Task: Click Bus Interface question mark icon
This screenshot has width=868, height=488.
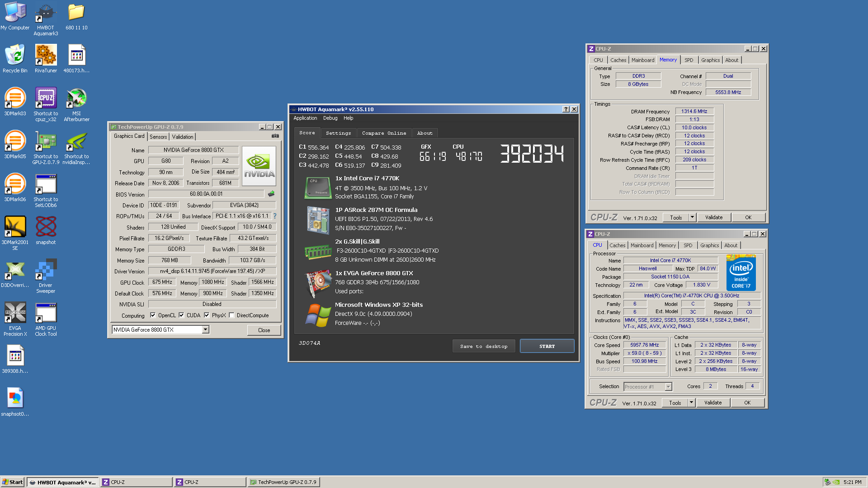Action: click(275, 216)
